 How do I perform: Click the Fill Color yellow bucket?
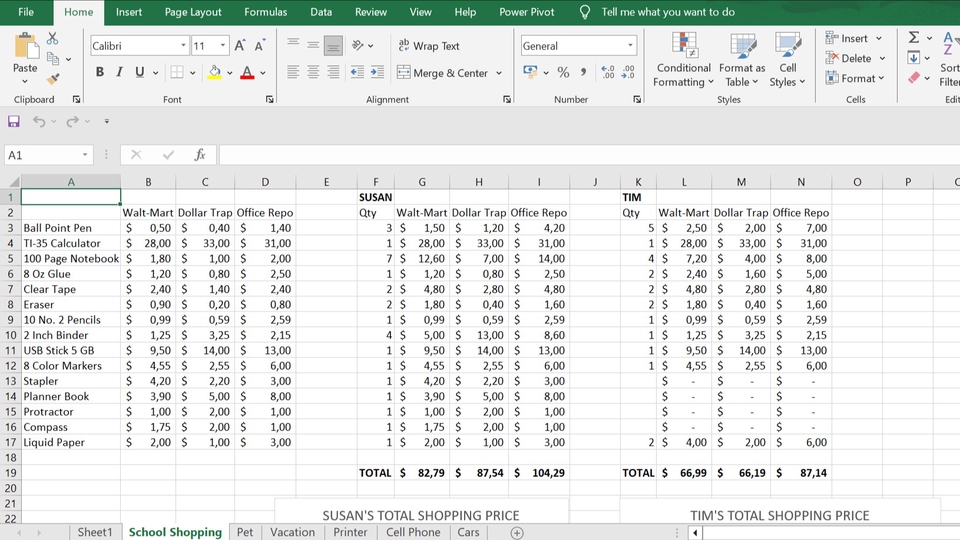214,72
